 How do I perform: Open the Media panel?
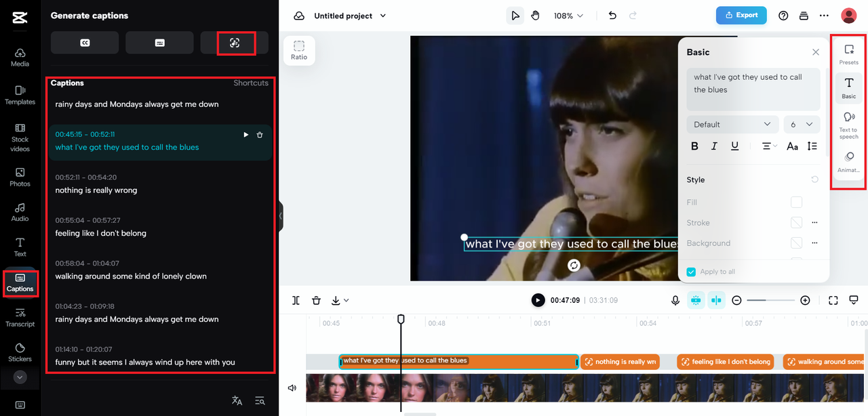[20, 58]
